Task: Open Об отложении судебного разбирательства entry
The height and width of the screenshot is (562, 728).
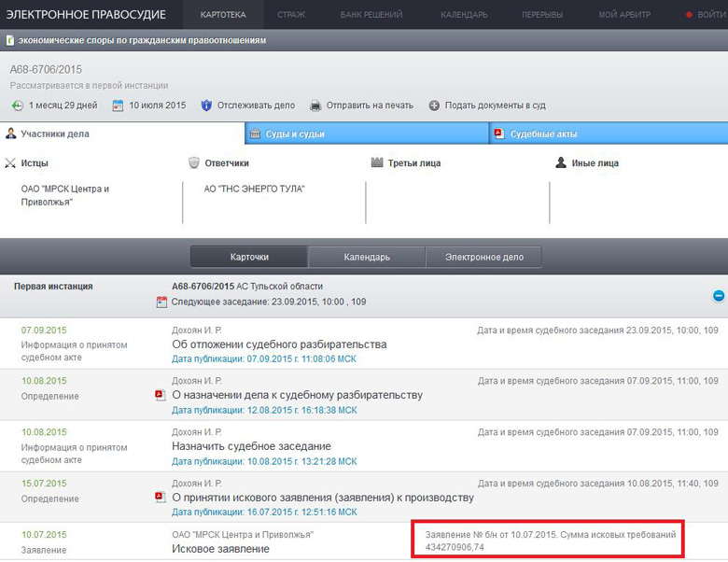Action: point(279,344)
